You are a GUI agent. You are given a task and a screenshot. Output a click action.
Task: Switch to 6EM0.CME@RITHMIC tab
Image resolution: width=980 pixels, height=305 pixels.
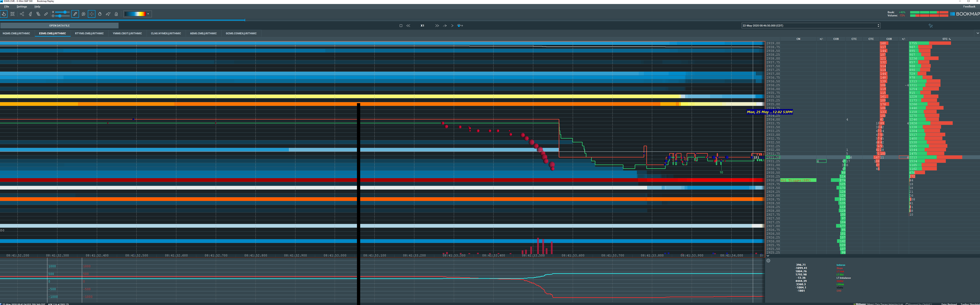tap(203, 33)
